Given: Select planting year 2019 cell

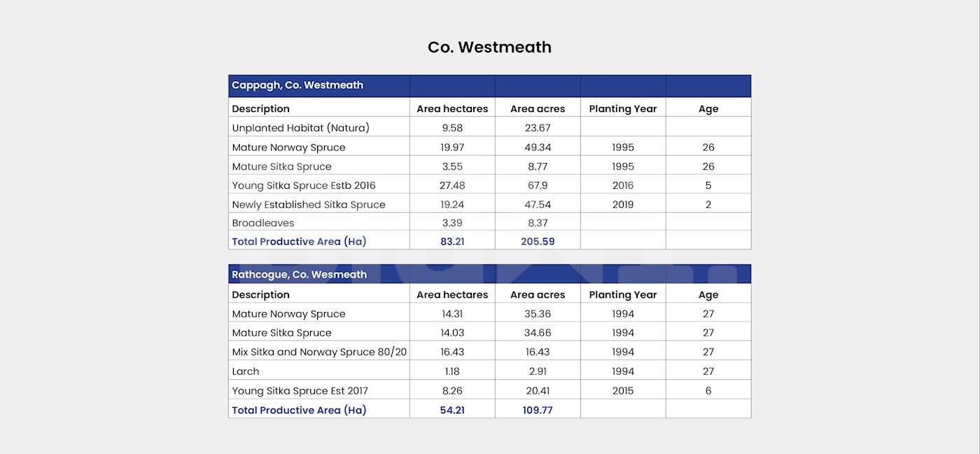Looking at the screenshot, I should [x=622, y=205].
